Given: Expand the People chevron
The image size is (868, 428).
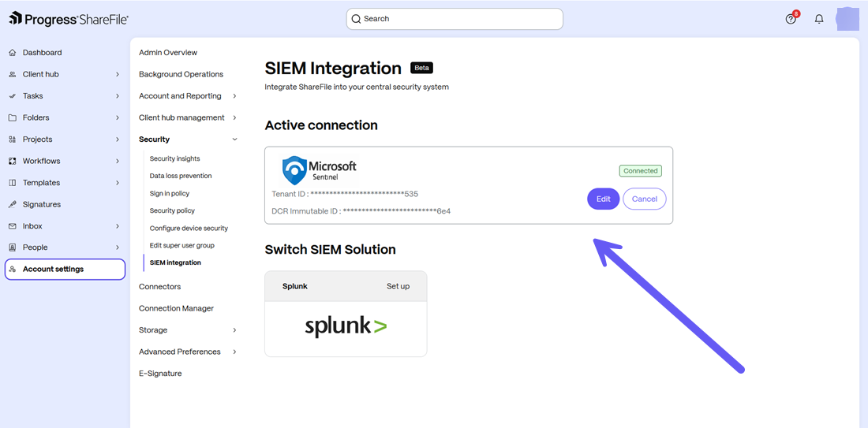Looking at the screenshot, I should click(x=118, y=247).
